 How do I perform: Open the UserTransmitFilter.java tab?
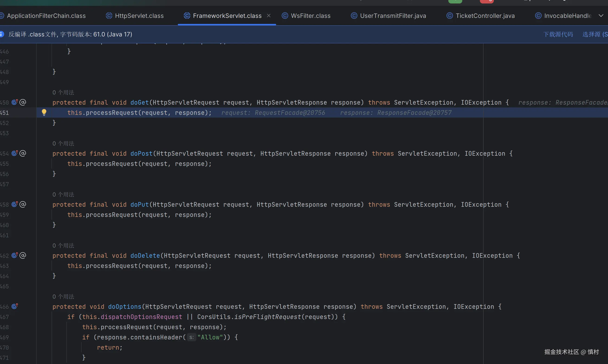point(393,16)
